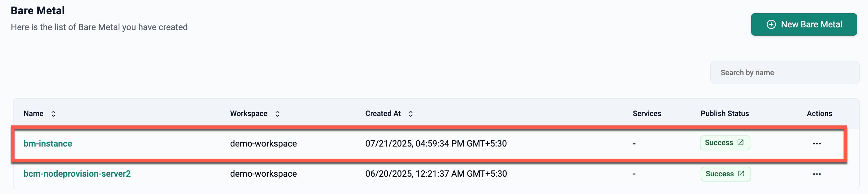The width and height of the screenshot is (868, 194).
Task: Open the bm-instance link
Action: click(x=48, y=143)
